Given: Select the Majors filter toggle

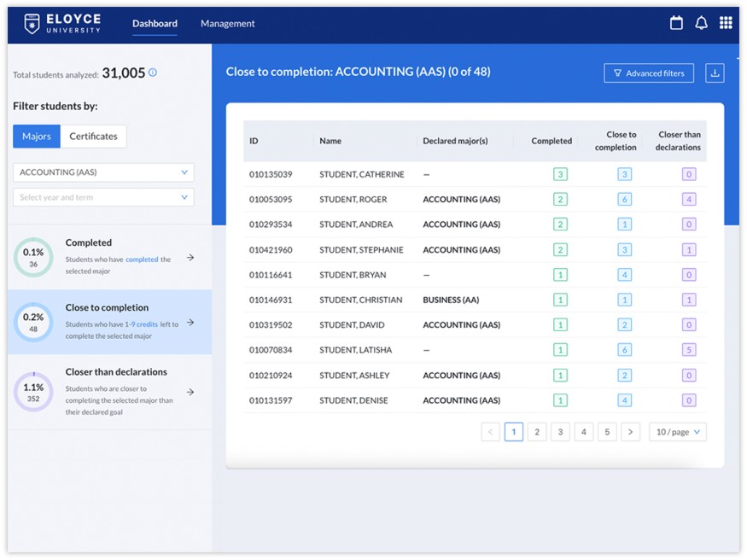Looking at the screenshot, I should [37, 137].
